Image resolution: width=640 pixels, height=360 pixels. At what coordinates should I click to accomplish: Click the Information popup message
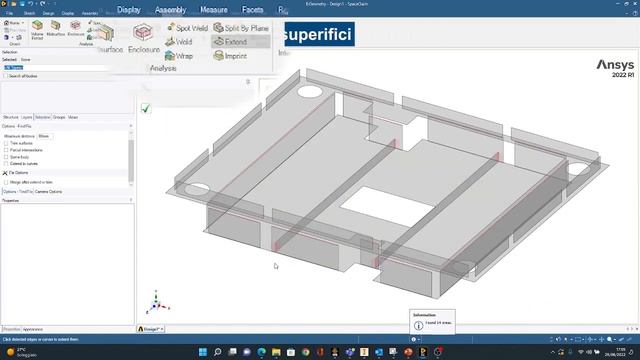[433, 322]
